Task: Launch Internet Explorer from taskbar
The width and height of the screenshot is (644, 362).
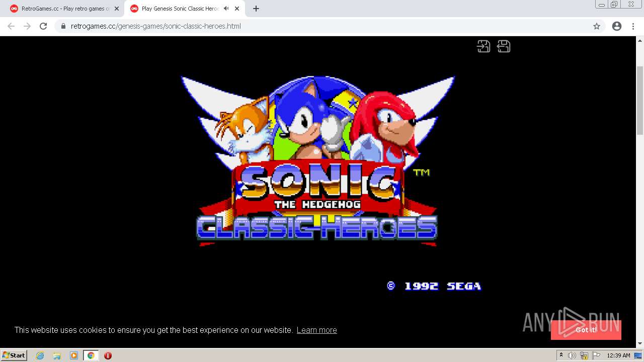Action: click(x=40, y=355)
